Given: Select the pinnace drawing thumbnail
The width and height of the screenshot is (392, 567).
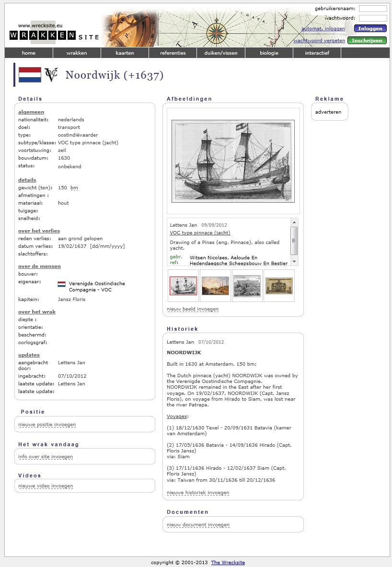Looking at the screenshot, I should click(183, 286).
